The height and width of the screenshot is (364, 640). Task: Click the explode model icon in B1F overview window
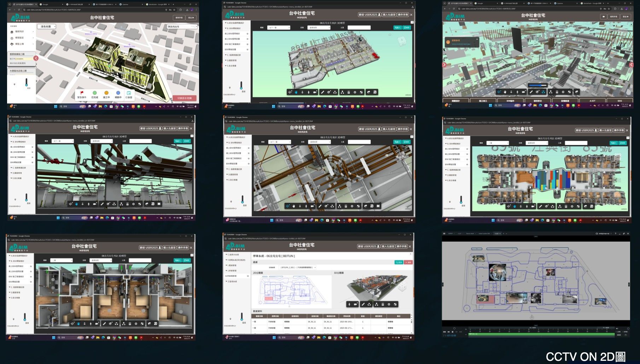335,92
